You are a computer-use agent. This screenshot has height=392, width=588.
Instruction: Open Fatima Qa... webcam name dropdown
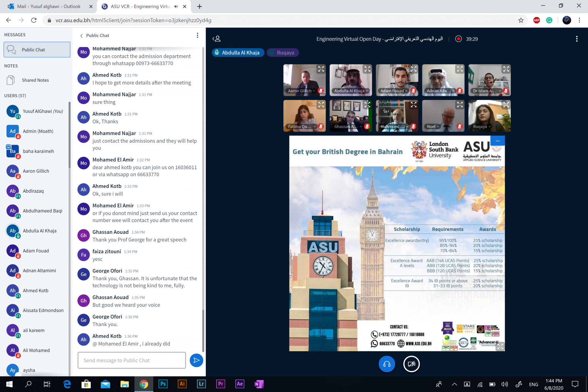(x=302, y=126)
